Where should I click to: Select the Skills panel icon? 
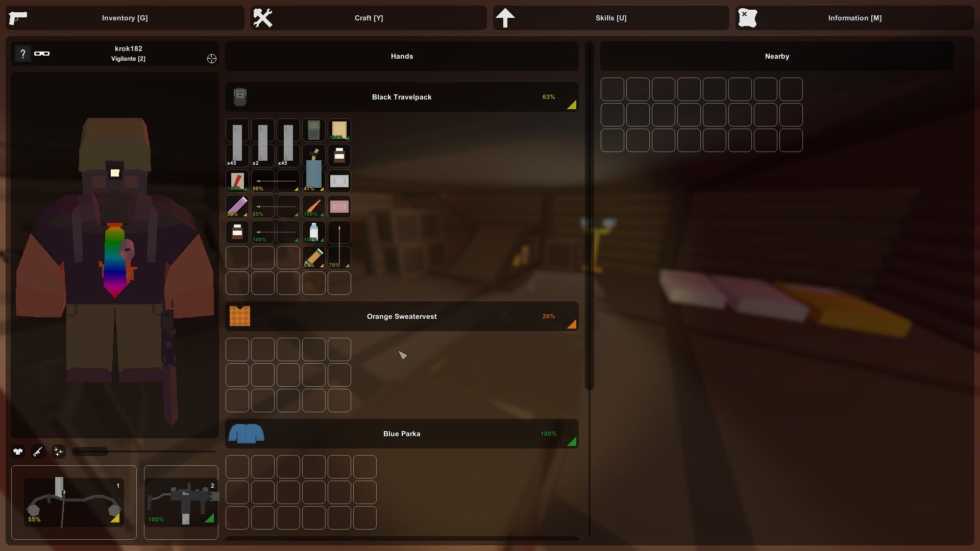click(x=505, y=17)
